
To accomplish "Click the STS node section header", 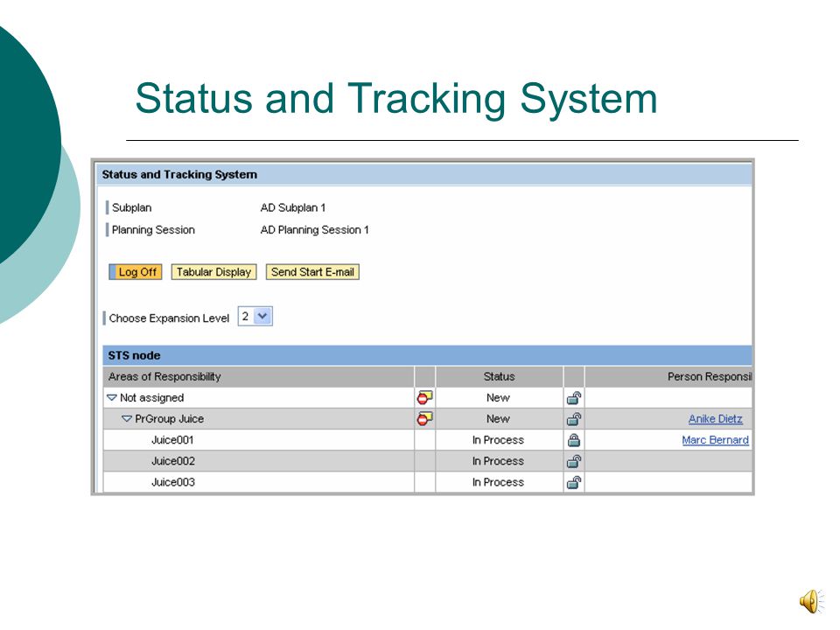I will (427, 355).
